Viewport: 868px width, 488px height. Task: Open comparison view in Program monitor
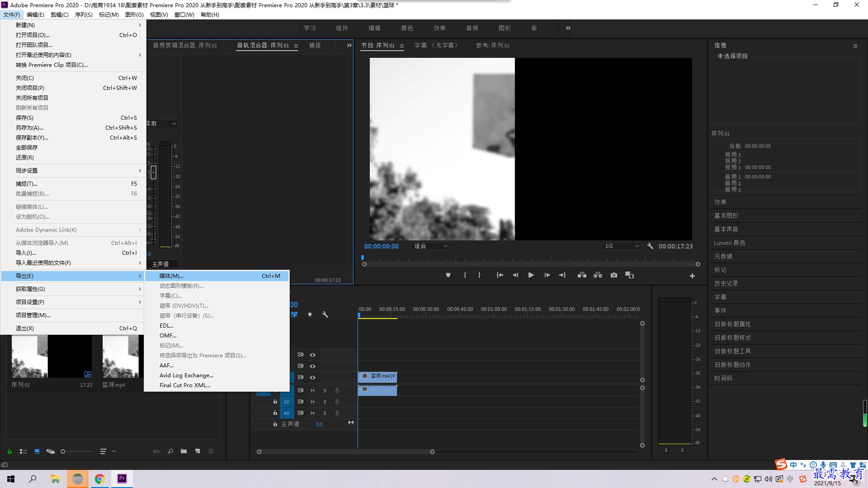(x=629, y=275)
